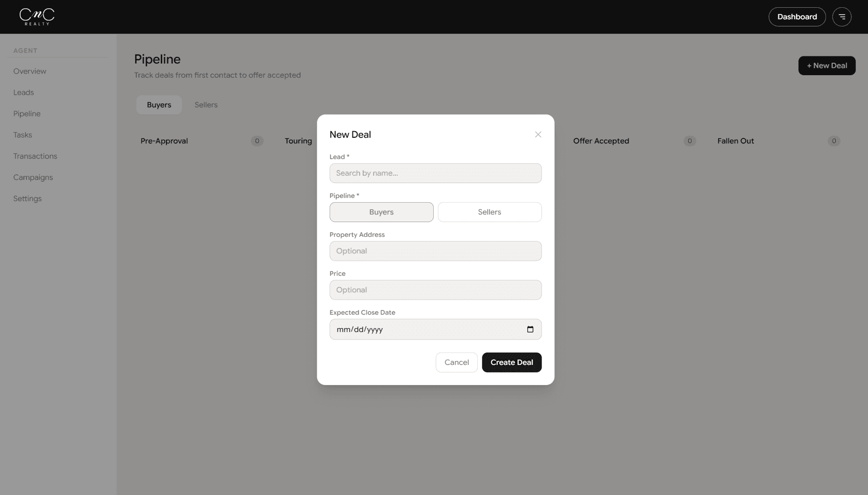The image size is (868, 495).
Task: Click the Fallen Out column header
Action: (735, 141)
